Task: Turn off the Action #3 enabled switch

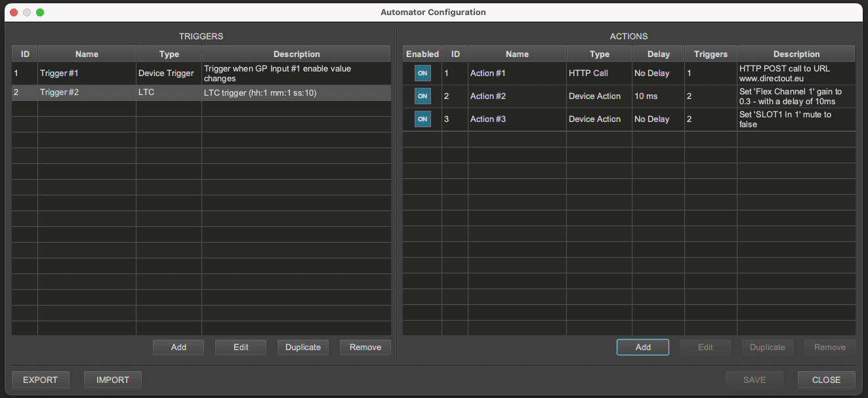Action: pyautogui.click(x=423, y=119)
